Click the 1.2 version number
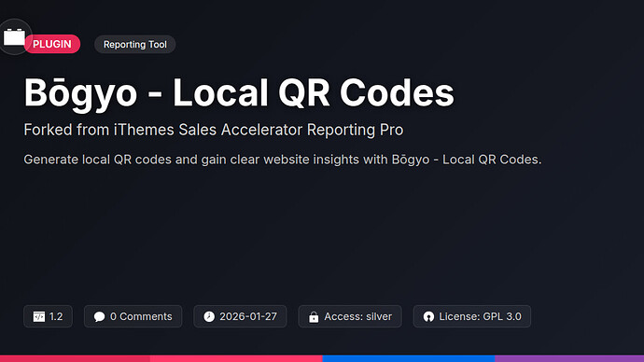The width and height of the screenshot is (644, 362). [x=56, y=316]
